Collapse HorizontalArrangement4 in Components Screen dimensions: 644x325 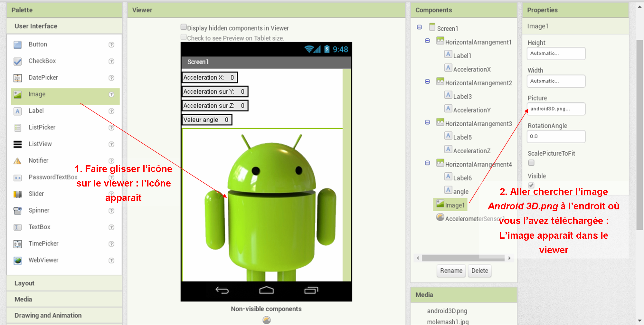[x=427, y=163]
